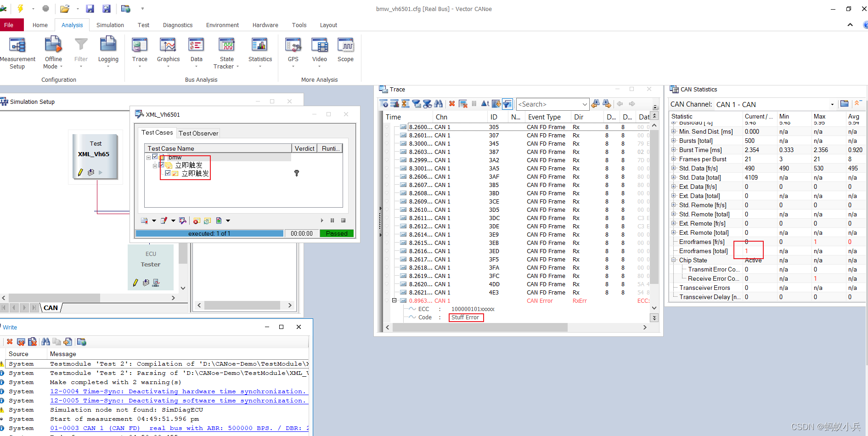Click the Stop button in XML_Vh6501 window

[x=343, y=221]
